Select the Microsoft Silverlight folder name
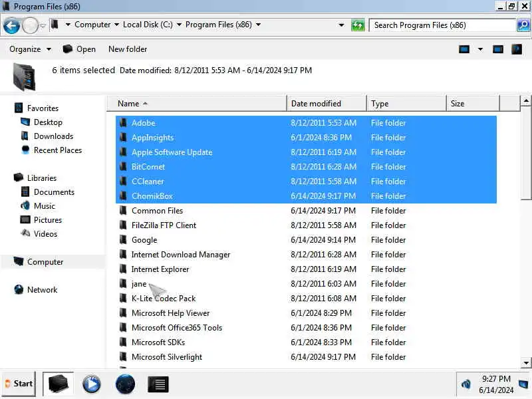 coord(167,357)
